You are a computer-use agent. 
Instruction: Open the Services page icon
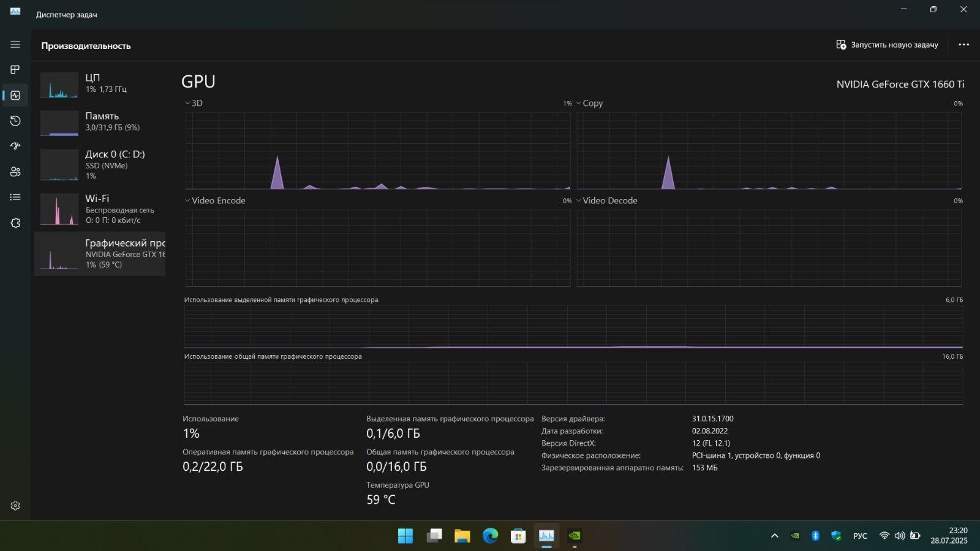pyautogui.click(x=15, y=223)
